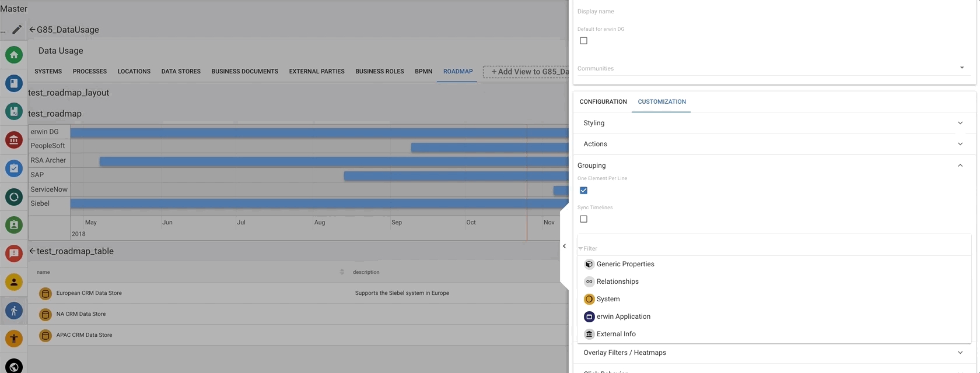Image resolution: width=980 pixels, height=373 pixels.
Task: Open the yellow person sidebar icon
Action: point(14,282)
